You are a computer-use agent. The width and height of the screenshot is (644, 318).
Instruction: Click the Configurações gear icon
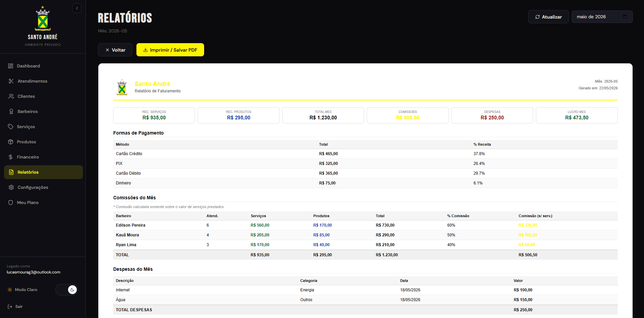pos(11,187)
